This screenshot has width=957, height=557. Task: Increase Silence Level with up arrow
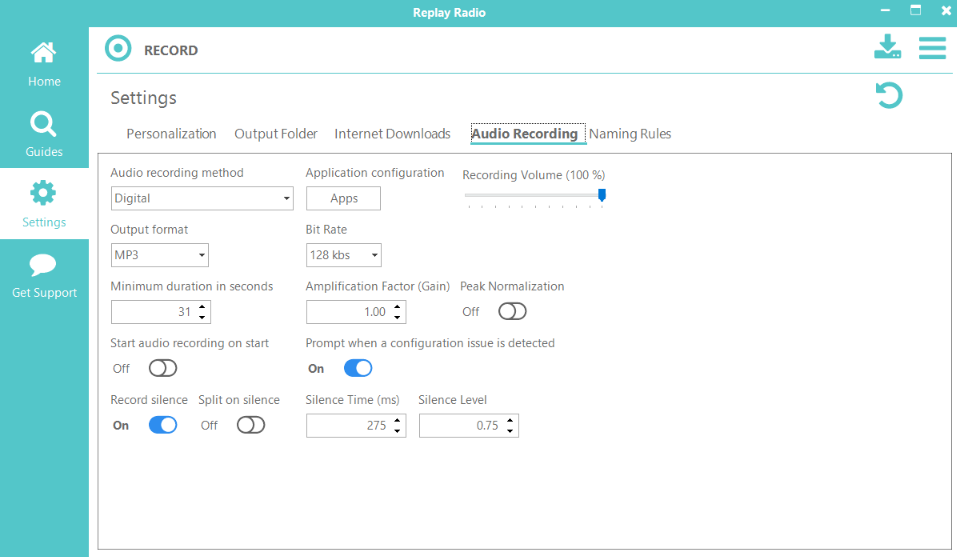pos(510,420)
